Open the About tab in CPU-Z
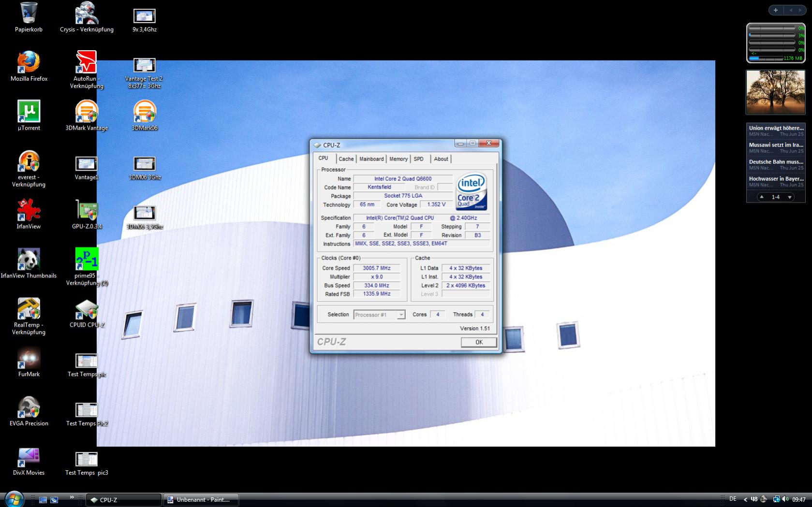 pyautogui.click(x=441, y=159)
